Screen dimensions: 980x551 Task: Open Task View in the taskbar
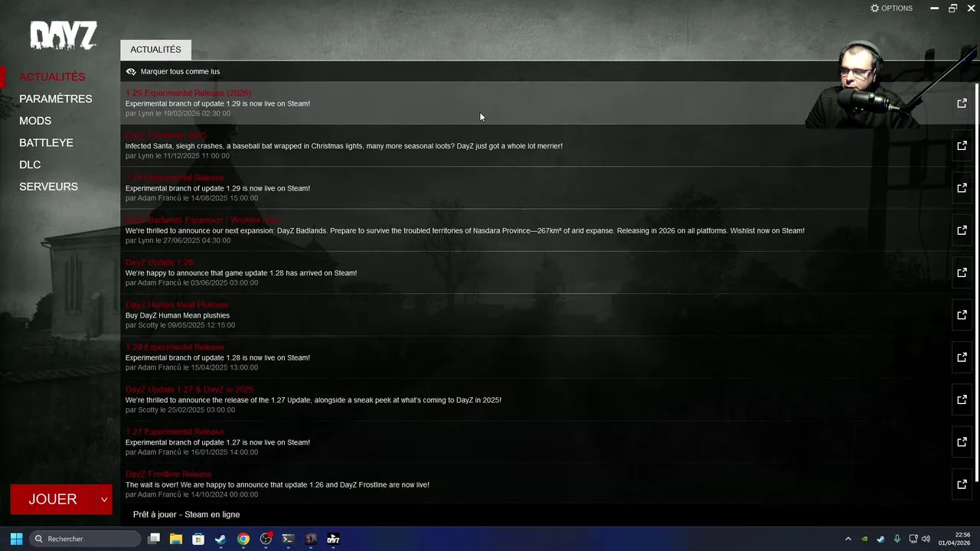point(154,539)
